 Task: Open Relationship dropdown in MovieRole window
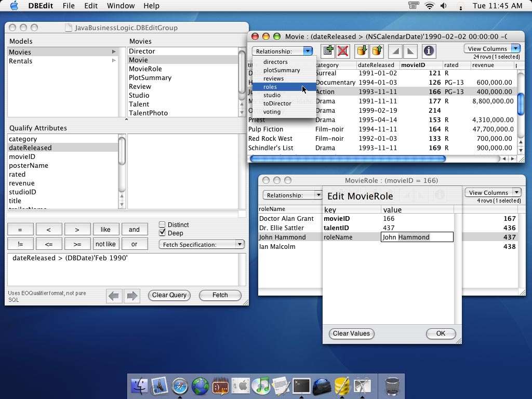tap(292, 195)
